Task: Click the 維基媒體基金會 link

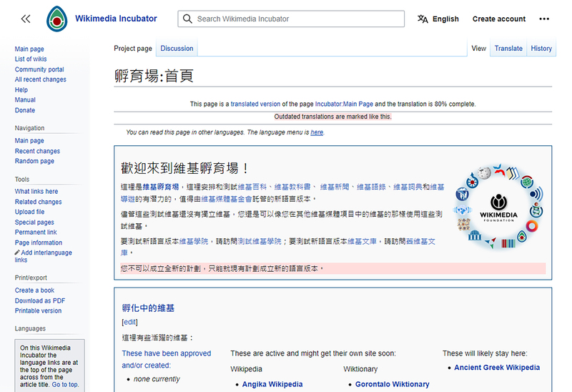Action: [x=227, y=199]
